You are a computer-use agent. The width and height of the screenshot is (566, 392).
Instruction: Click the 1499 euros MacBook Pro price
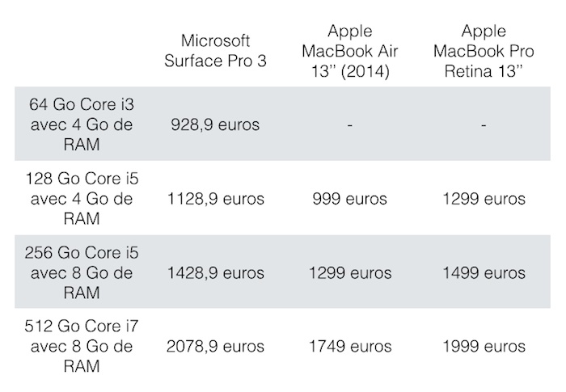click(x=484, y=273)
